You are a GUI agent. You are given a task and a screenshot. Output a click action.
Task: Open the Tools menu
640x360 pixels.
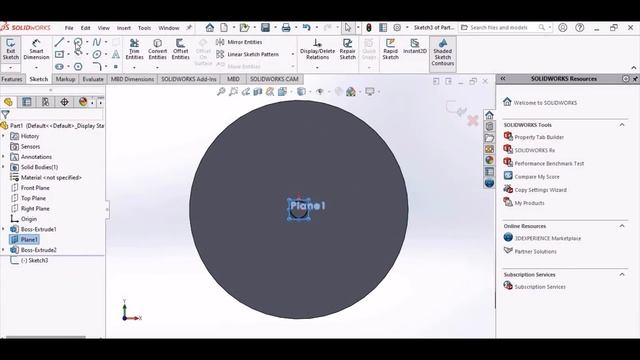tap(144, 28)
